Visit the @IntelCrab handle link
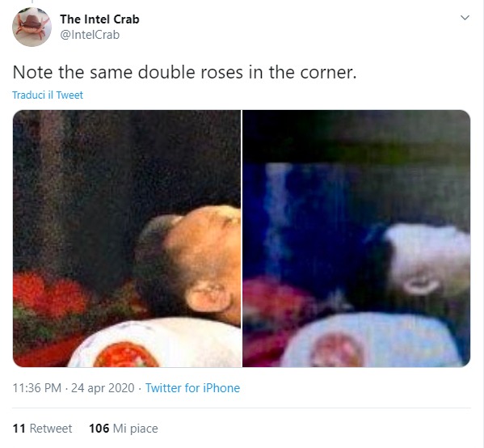Screen dimensions: 484x448 90,35
